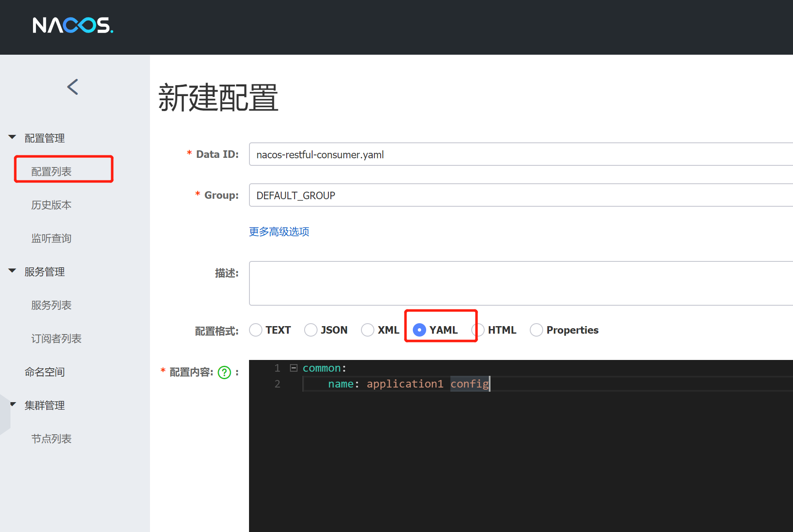Click the NACOS logo
The height and width of the screenshot is (532, 793).
coord(73,25)
